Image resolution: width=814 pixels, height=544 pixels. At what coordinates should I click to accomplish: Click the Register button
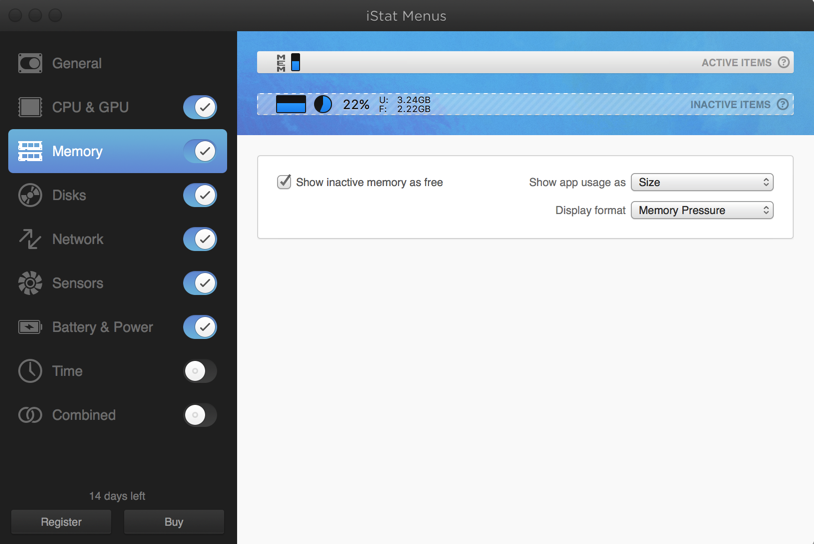(x=61, y=522)
